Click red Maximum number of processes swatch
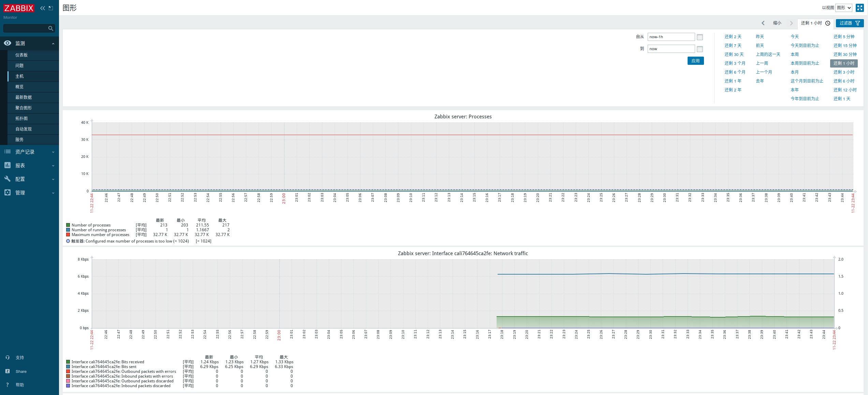 pyautogui.click(x=68, y=235)
